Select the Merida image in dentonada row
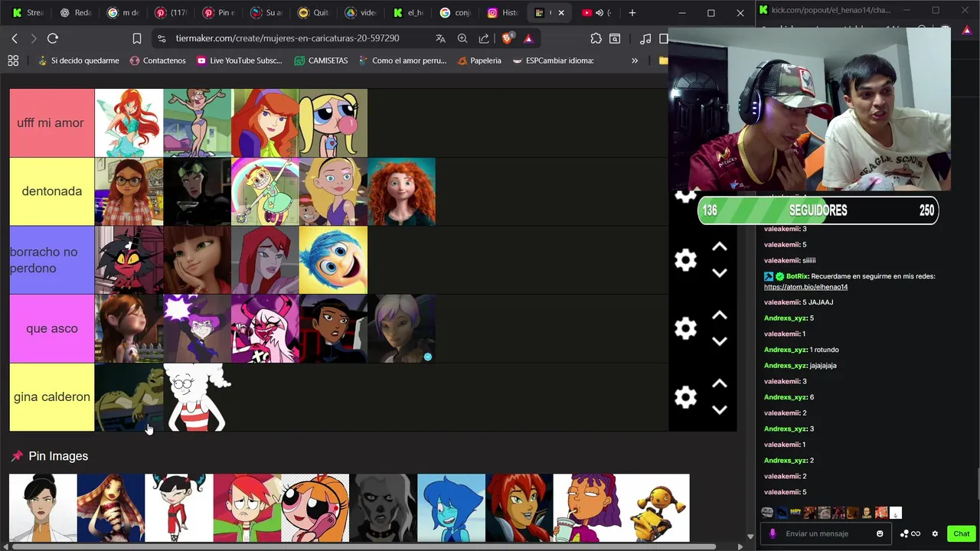 [x=401, y=191]
